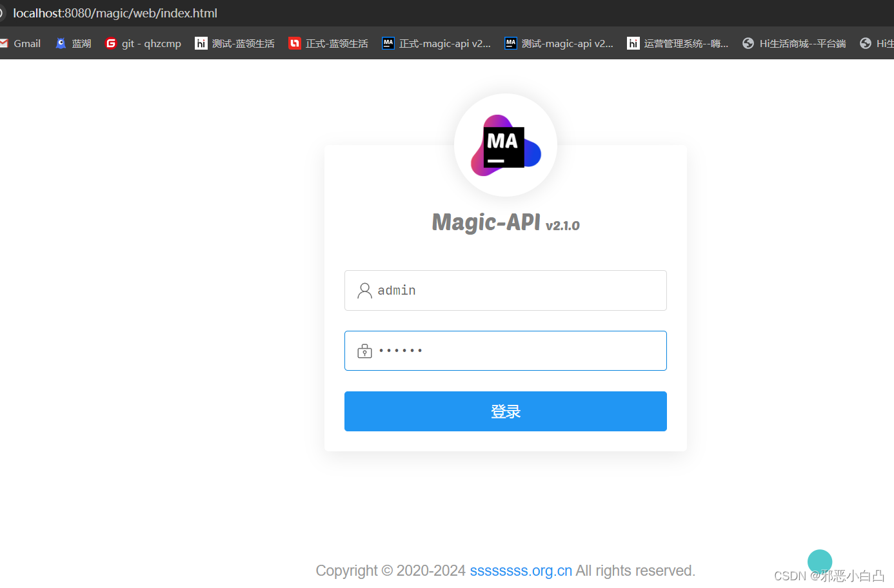
Task: Open the 蓝湖 bookmark via its icon
Action: [x=61, y=43]
